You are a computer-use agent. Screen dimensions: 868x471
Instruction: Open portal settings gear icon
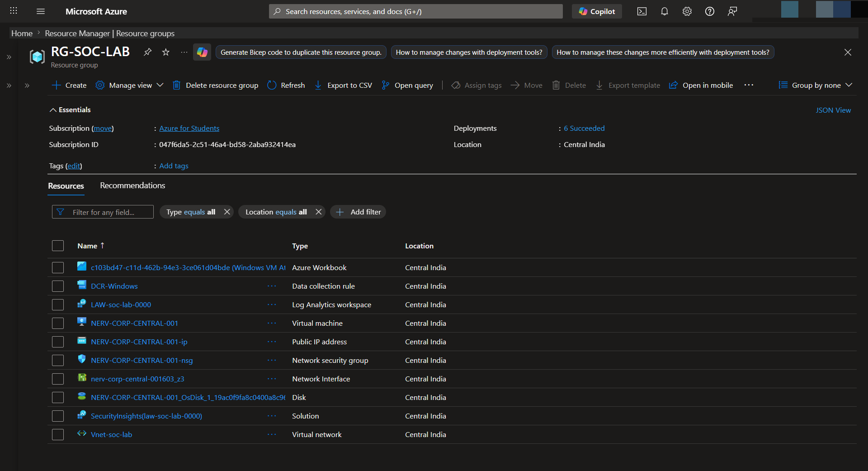point(687,11)
